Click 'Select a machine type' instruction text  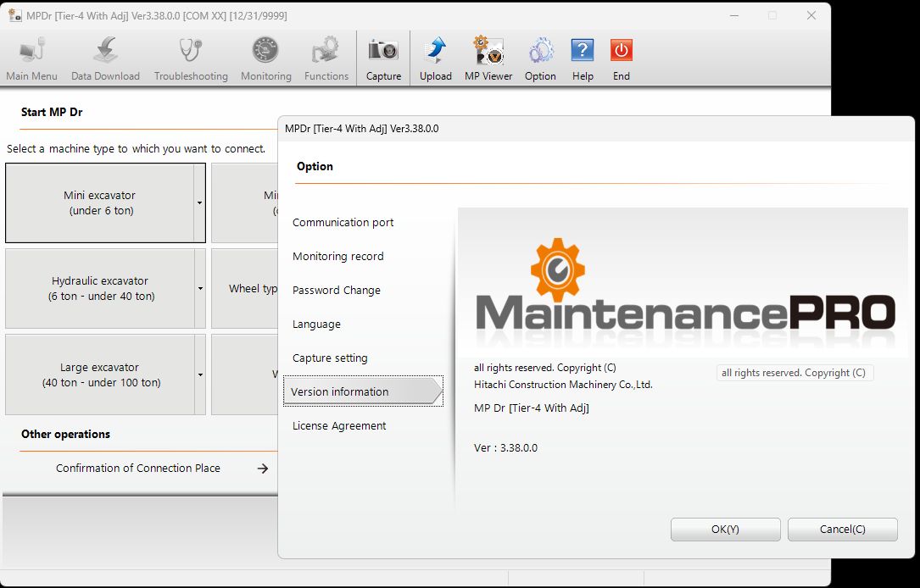click(137, 149)
